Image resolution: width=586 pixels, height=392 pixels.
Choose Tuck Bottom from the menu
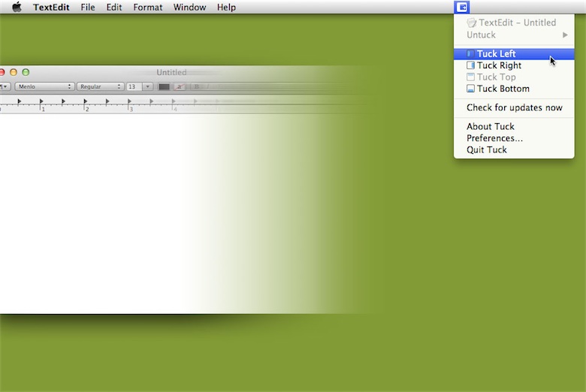point(514,89)
